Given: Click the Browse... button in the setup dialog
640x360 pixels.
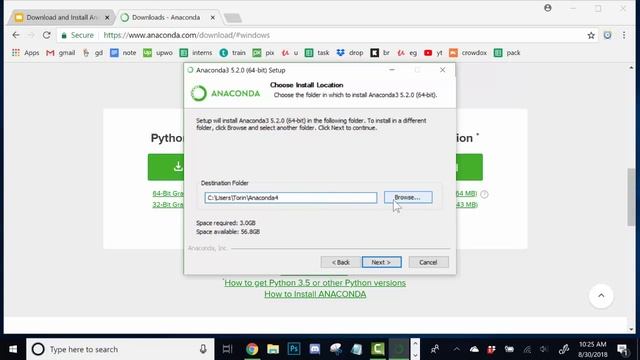Looking at the screenshot, I should tap(408, 197).
